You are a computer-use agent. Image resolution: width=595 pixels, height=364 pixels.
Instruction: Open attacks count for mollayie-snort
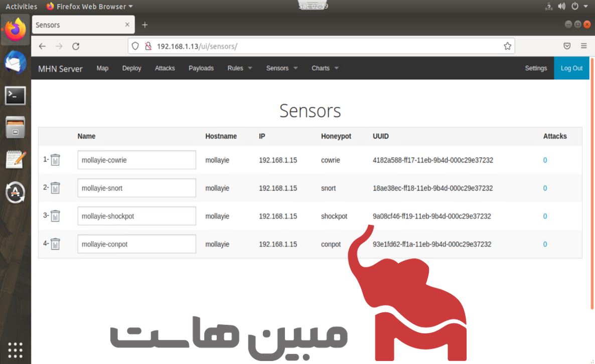pyautogui.click(x=545, y=188)
